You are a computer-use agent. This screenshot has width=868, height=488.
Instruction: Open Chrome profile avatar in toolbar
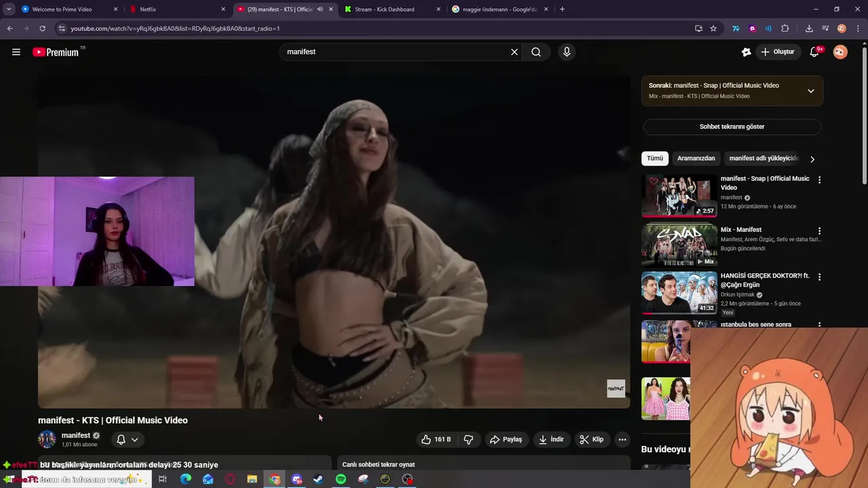tap(842, 28)
